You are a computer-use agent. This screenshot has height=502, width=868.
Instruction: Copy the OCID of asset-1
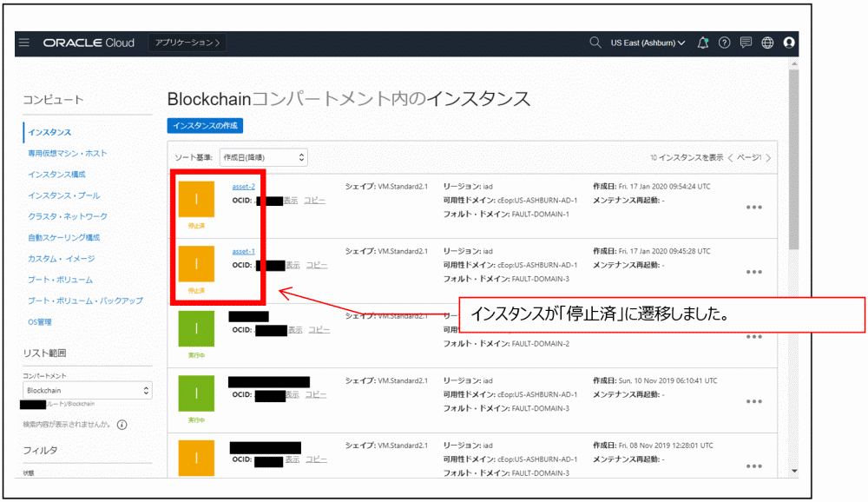pyautogui.click(x=317, y=266)
